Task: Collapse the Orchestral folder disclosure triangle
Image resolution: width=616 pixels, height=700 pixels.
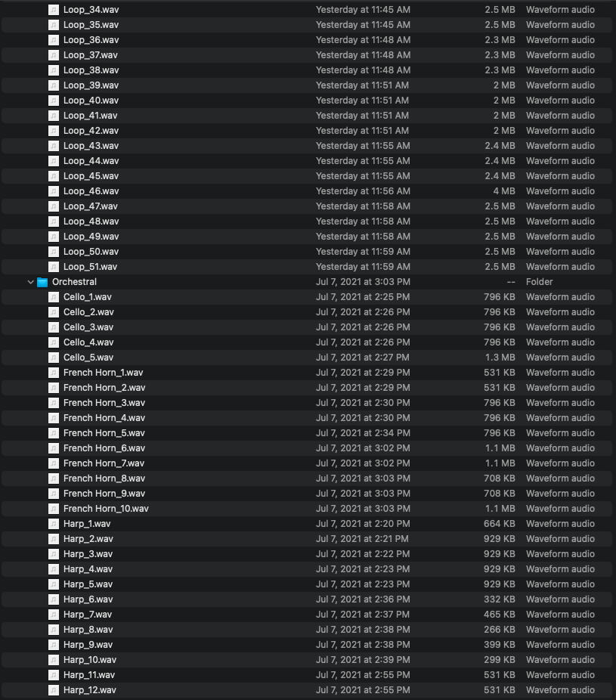Action: click(x=30, y=282)
